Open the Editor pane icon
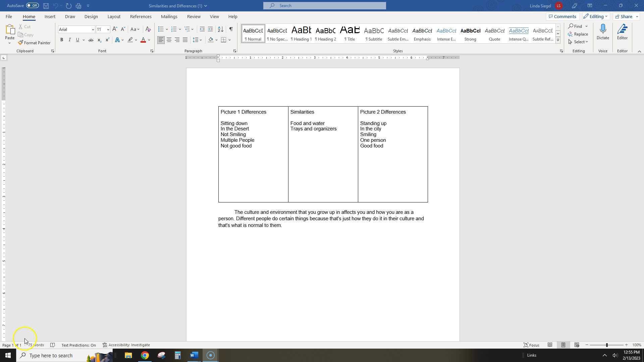644x362 pixels. 622,29
